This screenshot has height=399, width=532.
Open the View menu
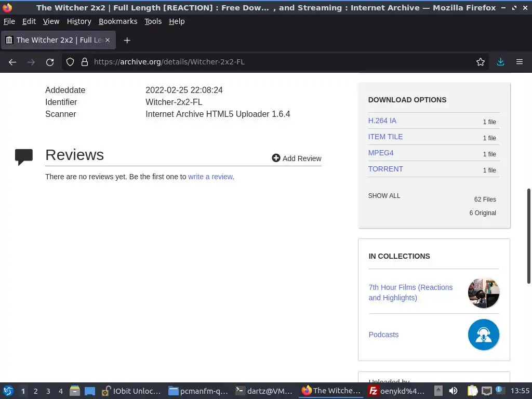coord(51,21)
